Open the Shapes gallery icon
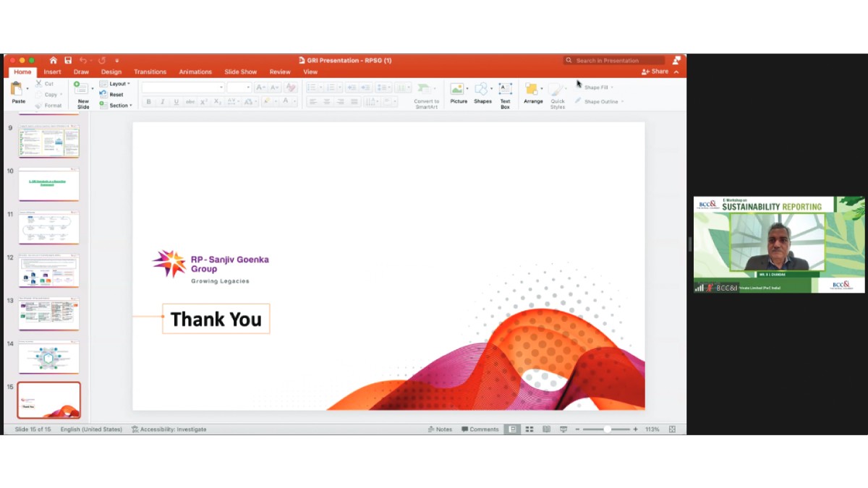The height and width of the screenshot is (488, 868). [481, 89]
